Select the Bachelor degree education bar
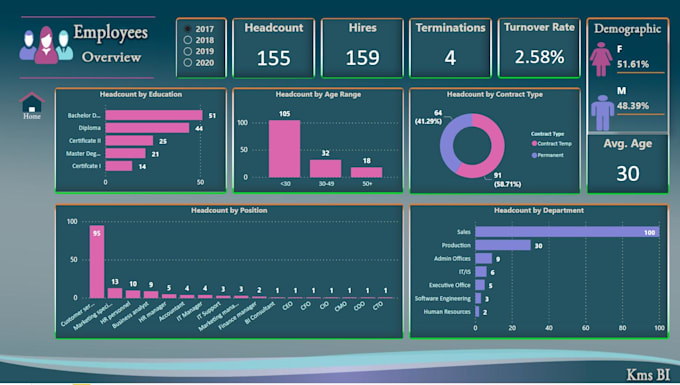Screen dimensions: 680x385 (x=154, y=115)
